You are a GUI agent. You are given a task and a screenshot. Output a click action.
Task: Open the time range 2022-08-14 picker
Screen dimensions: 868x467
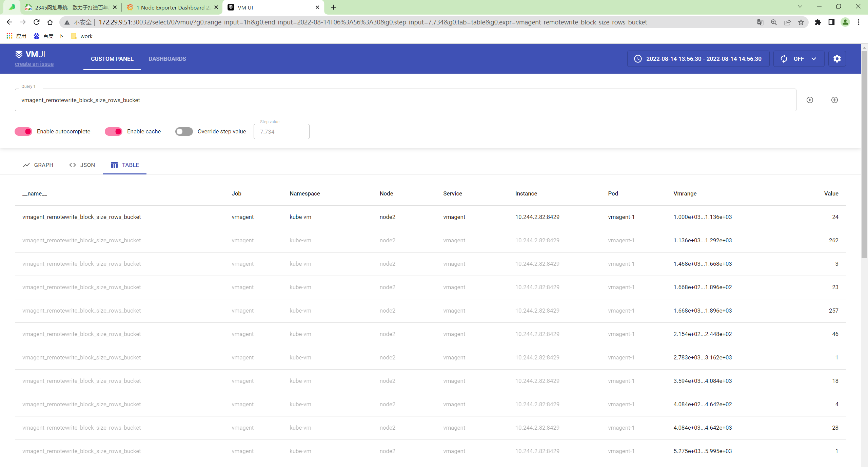tap(704, 59)
